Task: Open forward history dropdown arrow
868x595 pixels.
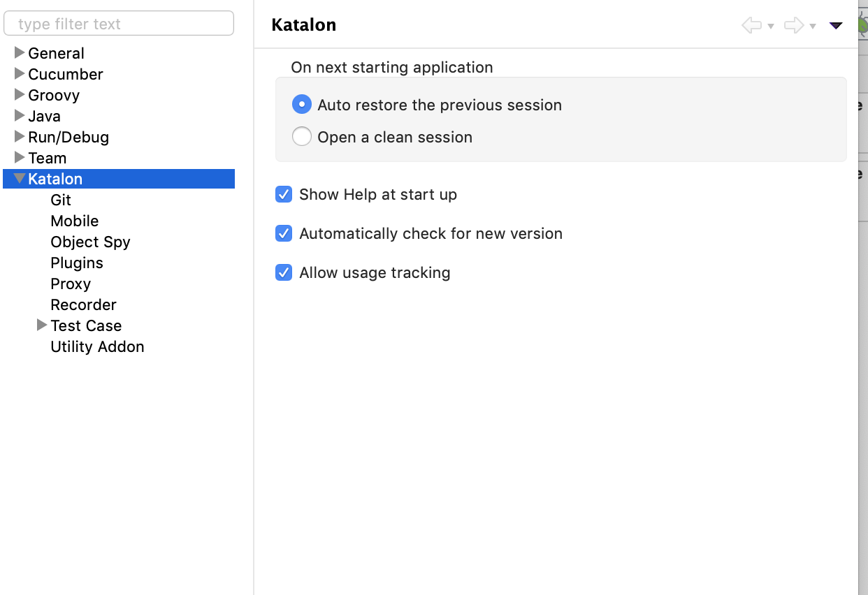Action: tap(813, 27)
